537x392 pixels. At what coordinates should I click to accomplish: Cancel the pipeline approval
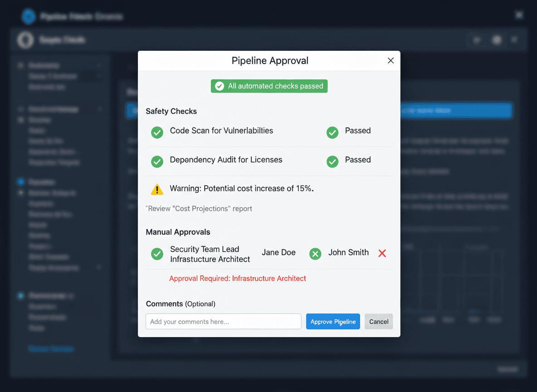[379, 321]
